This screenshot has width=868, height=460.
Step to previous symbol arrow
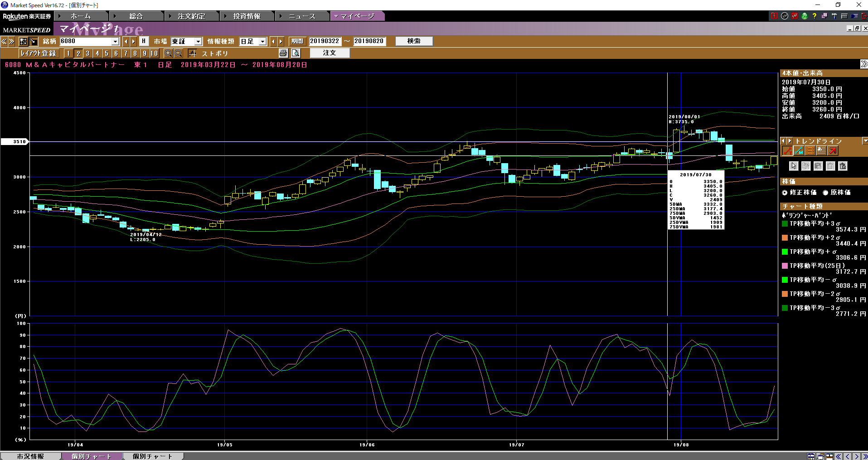point(126,41)
